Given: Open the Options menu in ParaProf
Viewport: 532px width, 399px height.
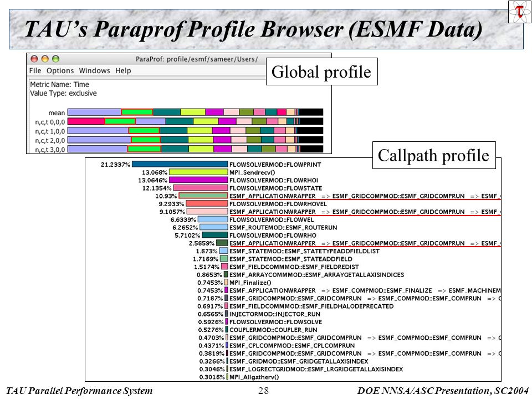Looking at the screenshot, I should coord(60,70).
